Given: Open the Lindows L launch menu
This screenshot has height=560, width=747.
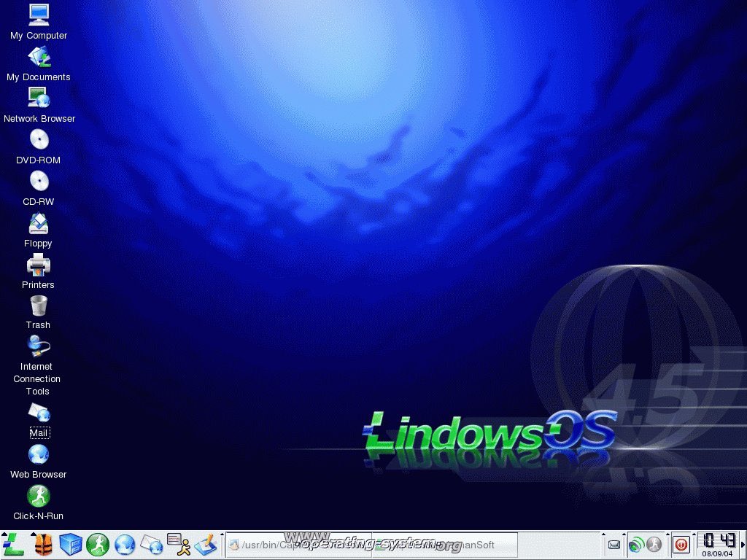Looking at the screenshot, I should [13, 545].
